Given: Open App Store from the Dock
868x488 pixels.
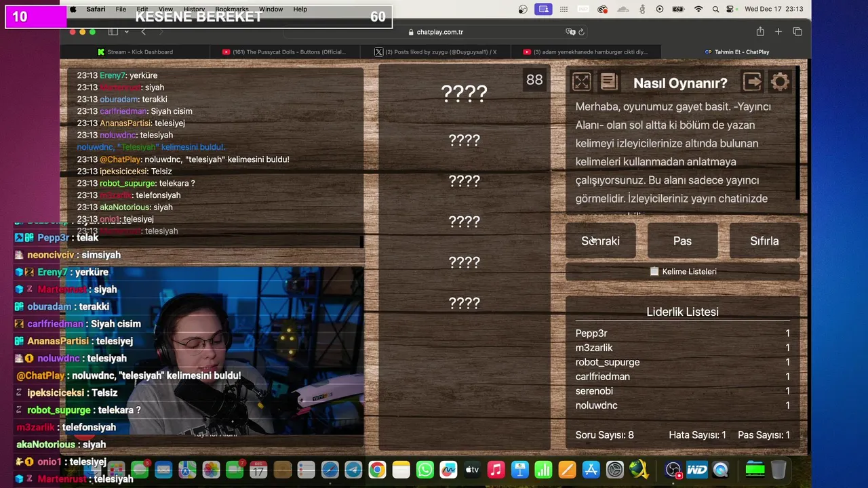Looking at the screenshot, I should (x=591, y=469).
